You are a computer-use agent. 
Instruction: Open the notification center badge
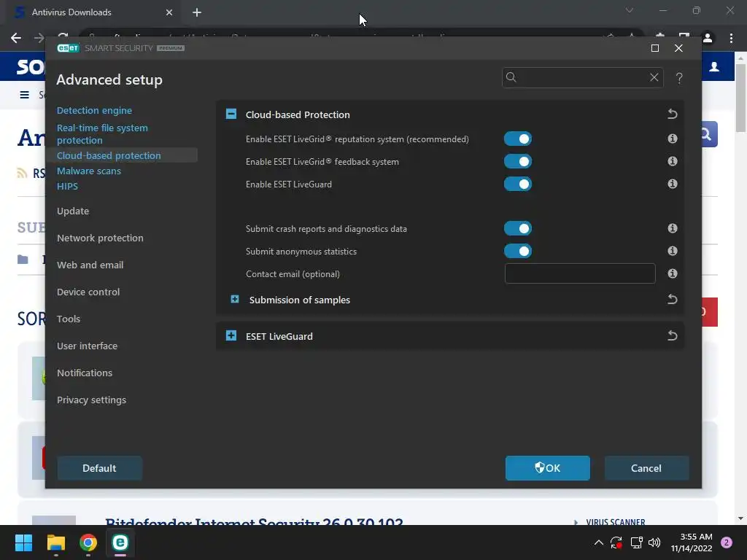pyautogui.click(x=727, y=542)
